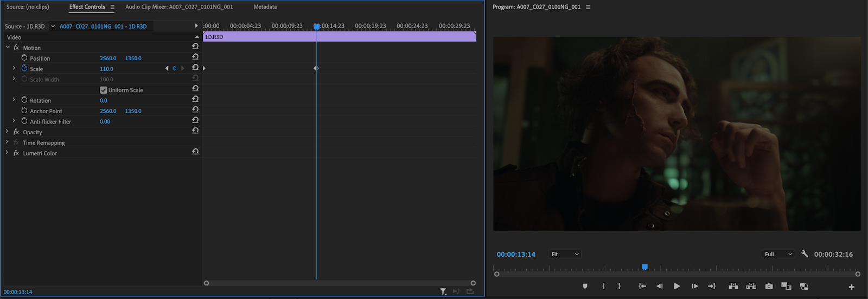Reset the Opacity effect

[195, 131]
